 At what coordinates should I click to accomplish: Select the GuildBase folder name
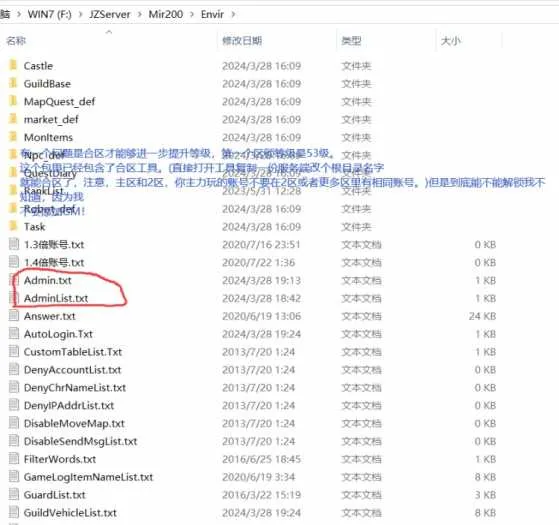(47, 83)
